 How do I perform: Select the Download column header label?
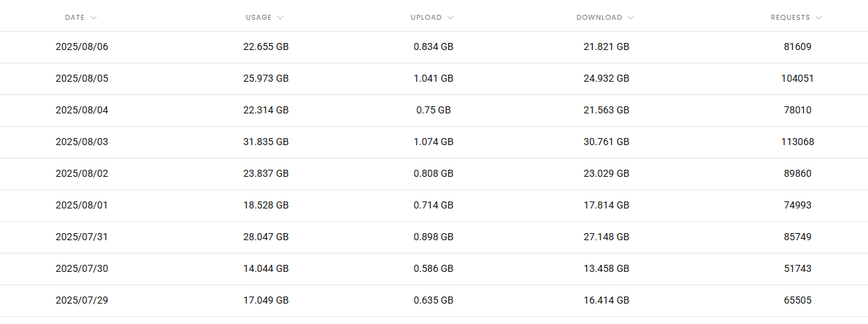pyautogui.click(x=599, y=18)
